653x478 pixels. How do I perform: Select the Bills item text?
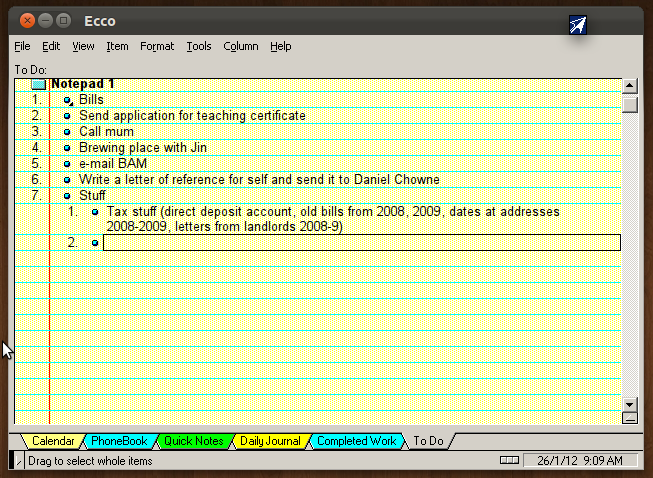91,100
